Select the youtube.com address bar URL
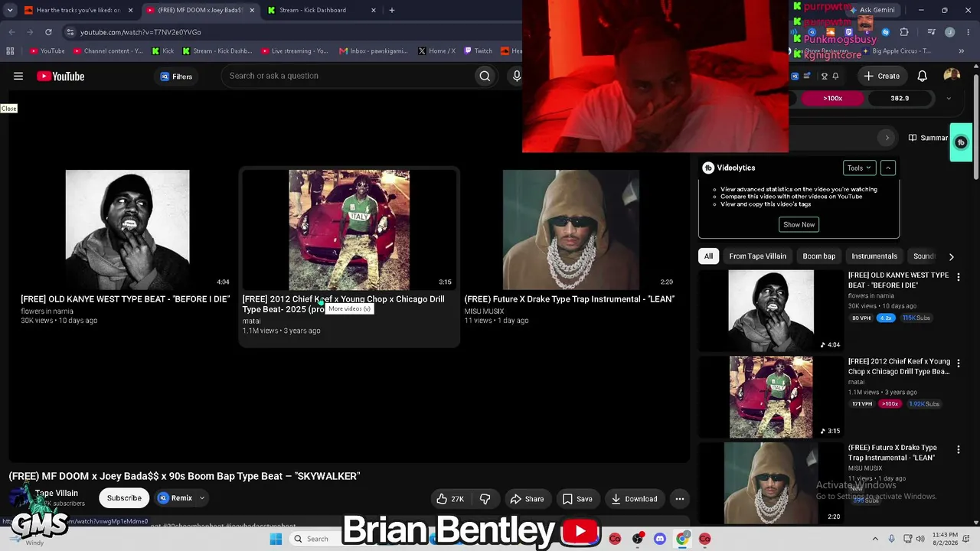980x551 pixels. (x=141, y=32)
